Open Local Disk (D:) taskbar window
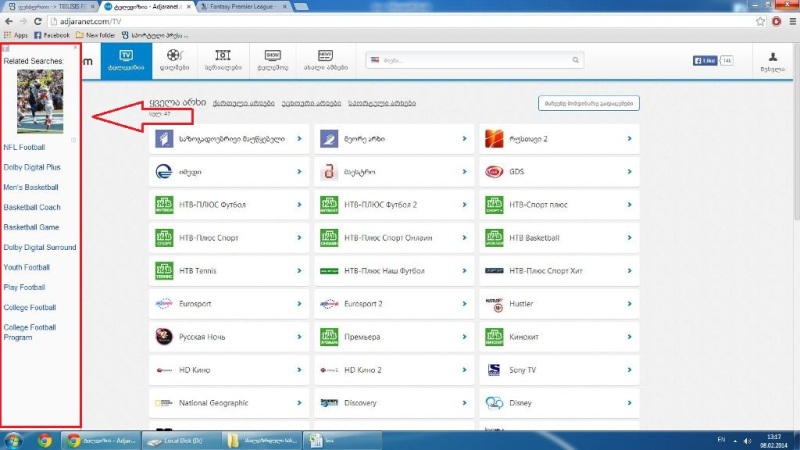Viewport: 800px width, 450px height. 181,440
